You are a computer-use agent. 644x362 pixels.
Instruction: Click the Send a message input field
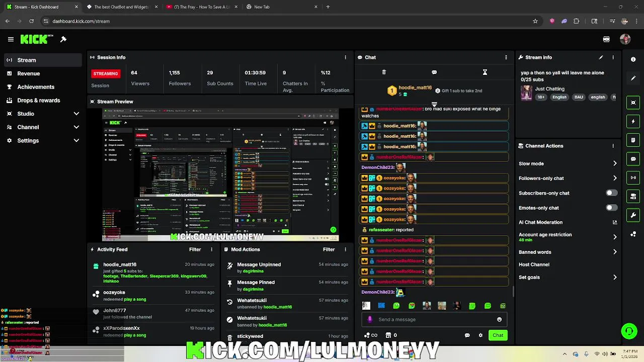(434, 319)
